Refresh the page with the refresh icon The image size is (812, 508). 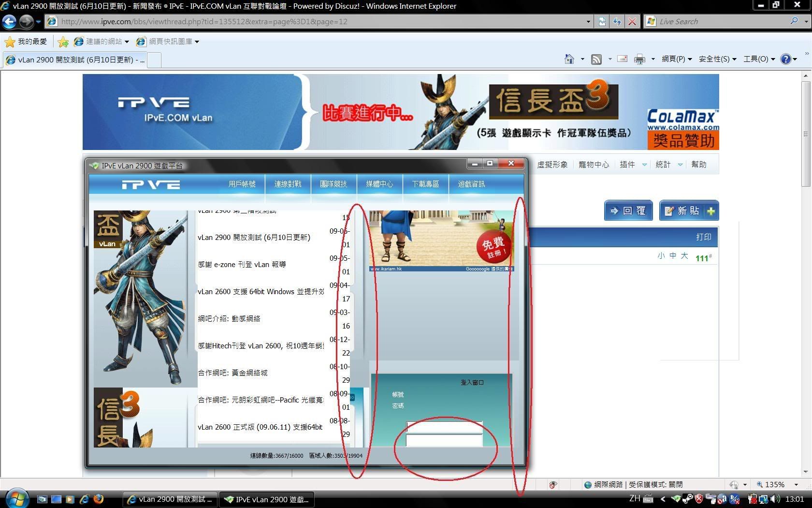point(617,21)
